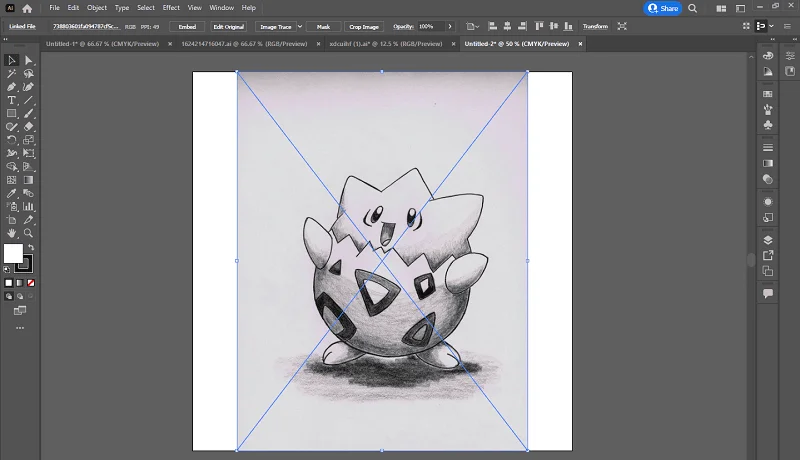This screenshot has width=800, height=460.
Task: Select the Zoom tool
Action: tap(29, 233)
